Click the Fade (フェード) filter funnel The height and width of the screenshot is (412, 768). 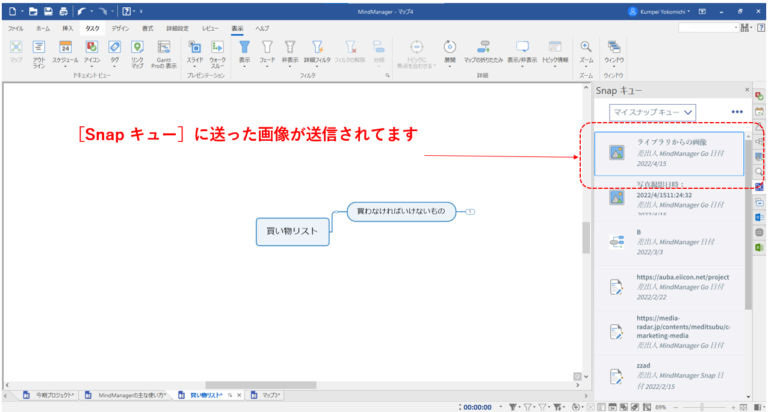[267, 48]
